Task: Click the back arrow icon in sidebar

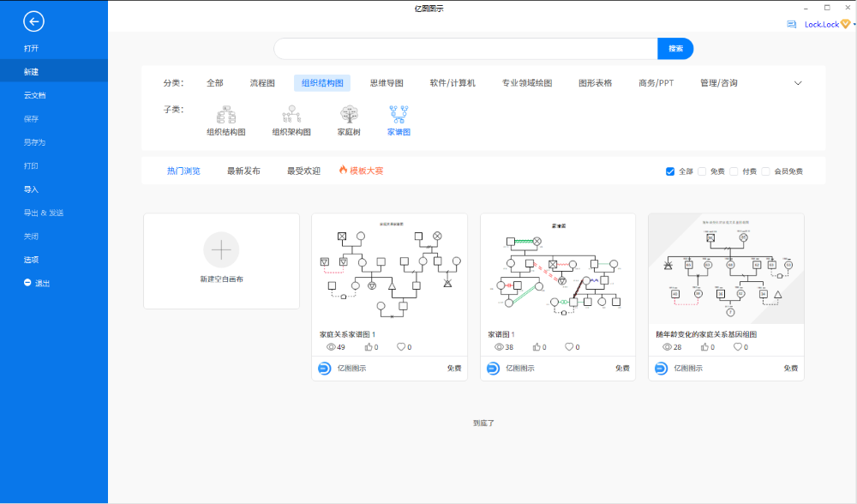Action: (x=33, y=22)
